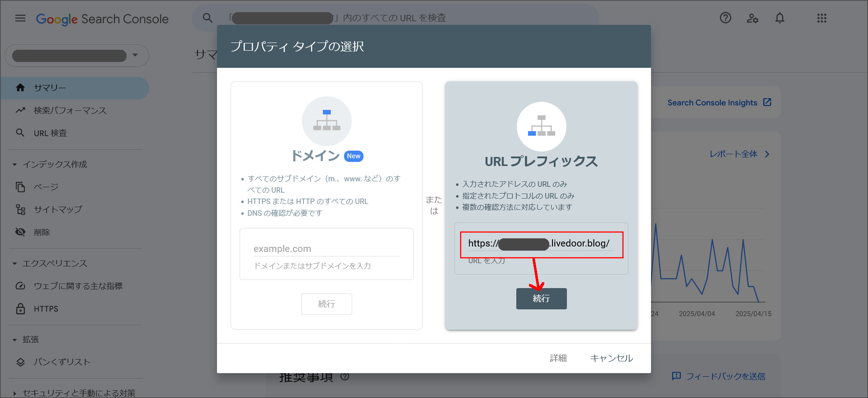Click the ウェブに関する主な指標 gauge icon
This screenshot has width=868, height=398.
[20, 286]
